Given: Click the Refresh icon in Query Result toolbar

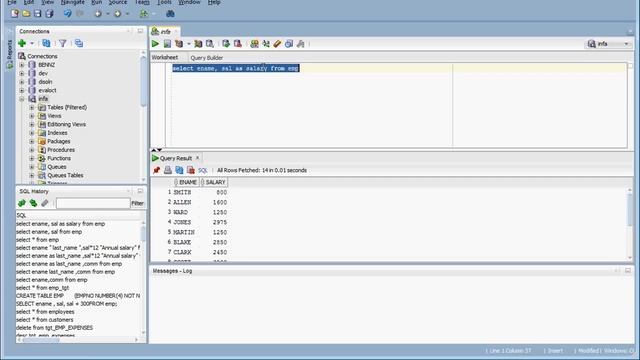Looking at the screenshot, I should coord(179,170).
